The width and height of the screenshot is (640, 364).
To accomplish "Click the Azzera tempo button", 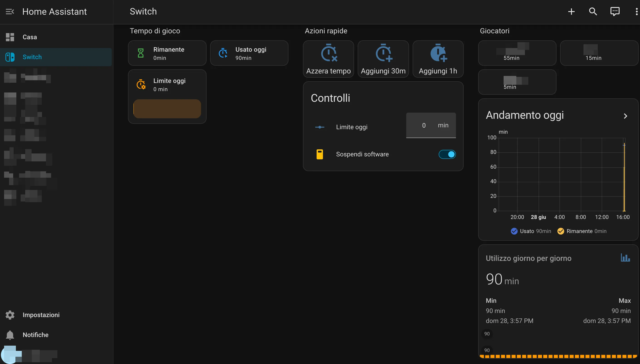I will 328,59.
